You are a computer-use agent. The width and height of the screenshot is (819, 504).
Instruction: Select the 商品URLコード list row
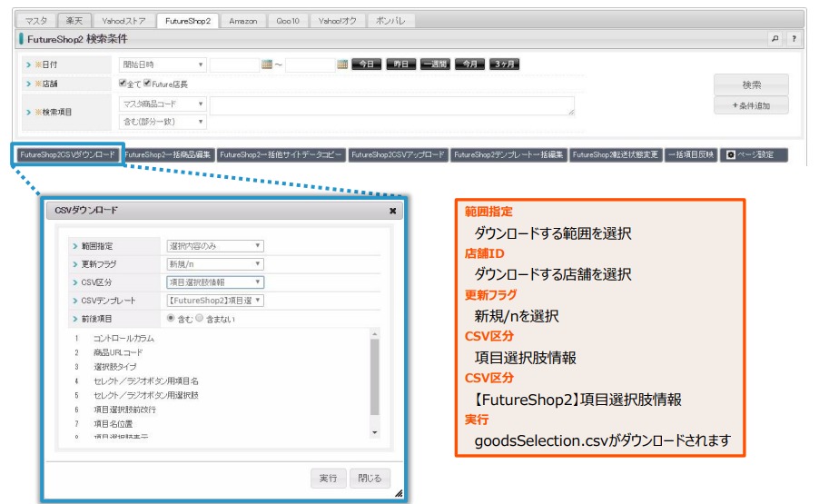click(118, 352)
